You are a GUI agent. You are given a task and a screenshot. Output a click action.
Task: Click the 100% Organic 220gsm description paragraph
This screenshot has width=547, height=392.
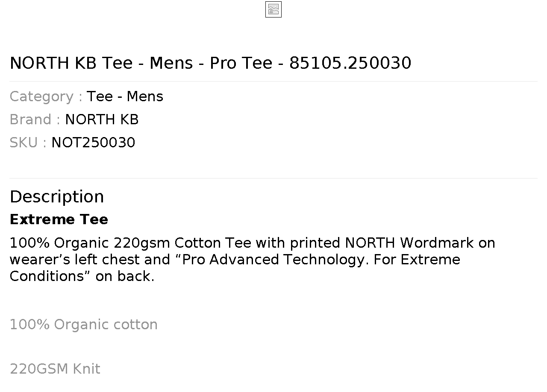(252, 260)
